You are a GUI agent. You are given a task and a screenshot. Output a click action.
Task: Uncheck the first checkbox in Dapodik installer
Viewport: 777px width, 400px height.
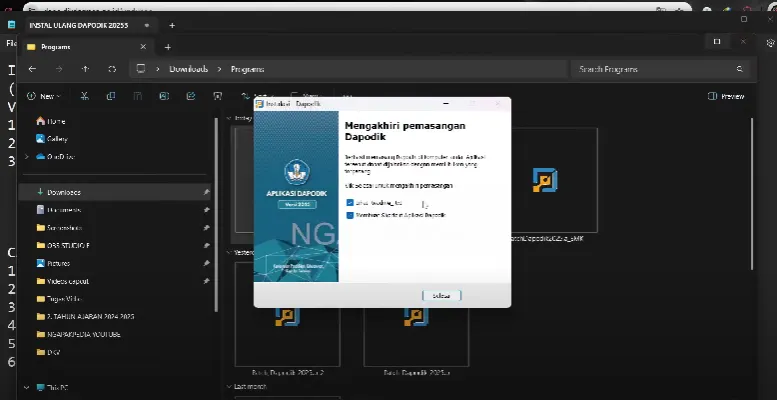(350, 203)
